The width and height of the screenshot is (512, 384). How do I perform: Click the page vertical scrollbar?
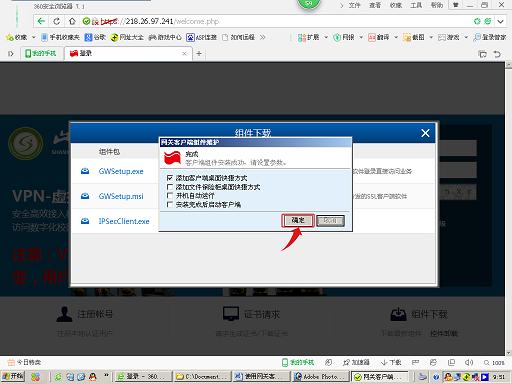click(508, 208)
